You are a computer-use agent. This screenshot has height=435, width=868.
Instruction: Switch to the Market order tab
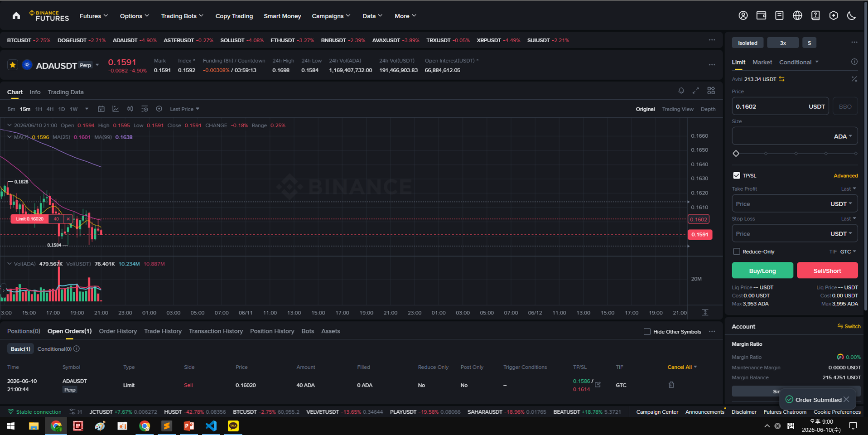coord(762,62)
